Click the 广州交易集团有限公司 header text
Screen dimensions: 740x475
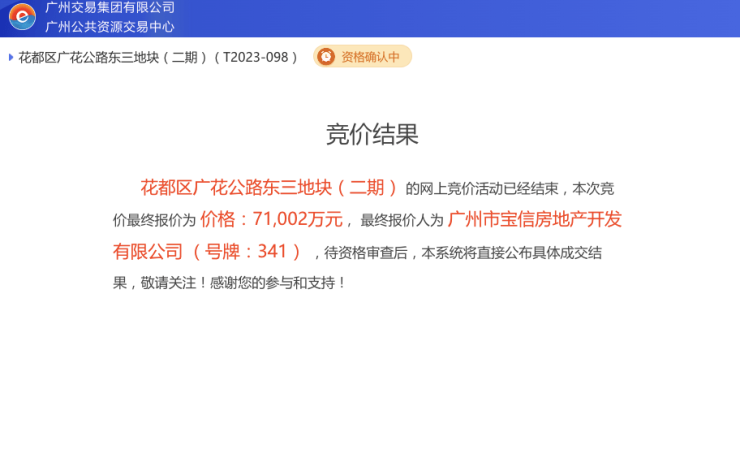110,8
